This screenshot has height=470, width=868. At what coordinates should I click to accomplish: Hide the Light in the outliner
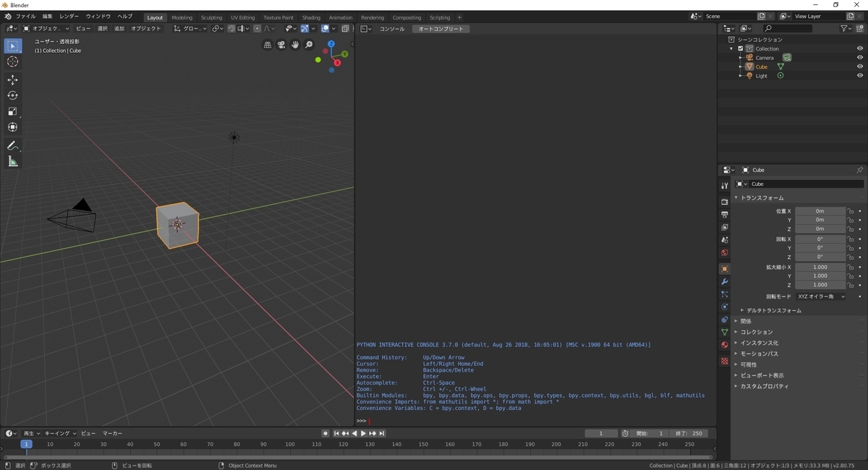pyautogui.click(x=860, y=75)
